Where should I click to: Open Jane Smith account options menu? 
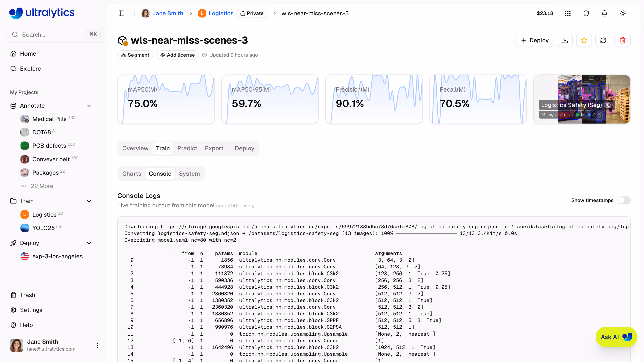coord(97,345)
